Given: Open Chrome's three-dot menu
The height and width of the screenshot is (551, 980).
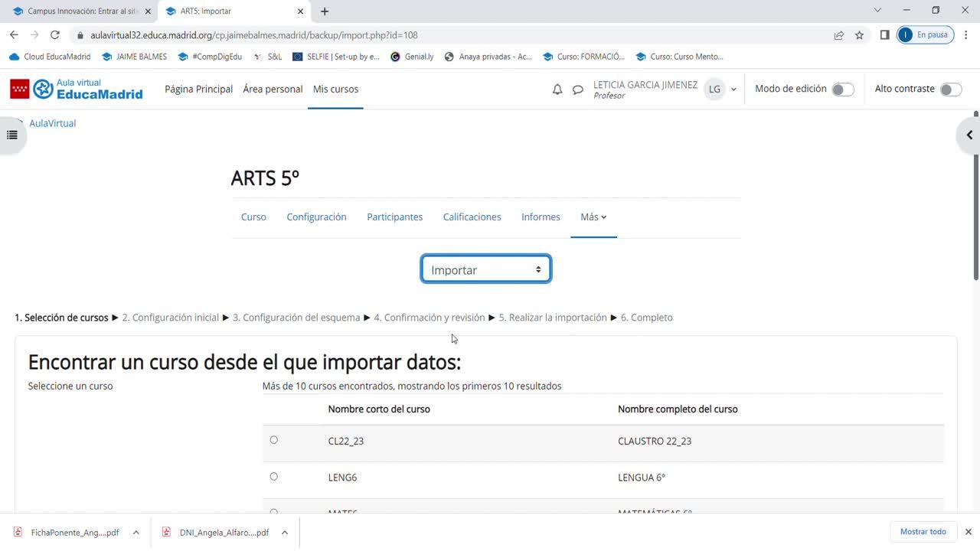Looking at the screenshot, I should click(966, 35).
